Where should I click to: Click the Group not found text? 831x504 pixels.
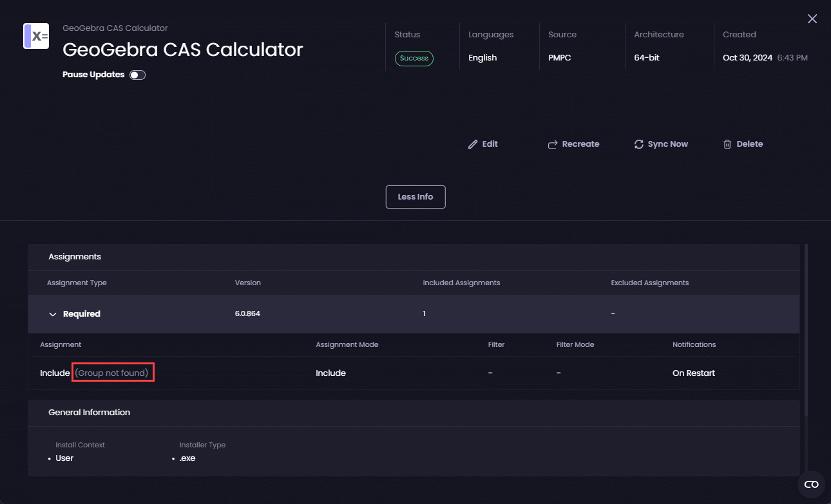click(x=113, y=373)
